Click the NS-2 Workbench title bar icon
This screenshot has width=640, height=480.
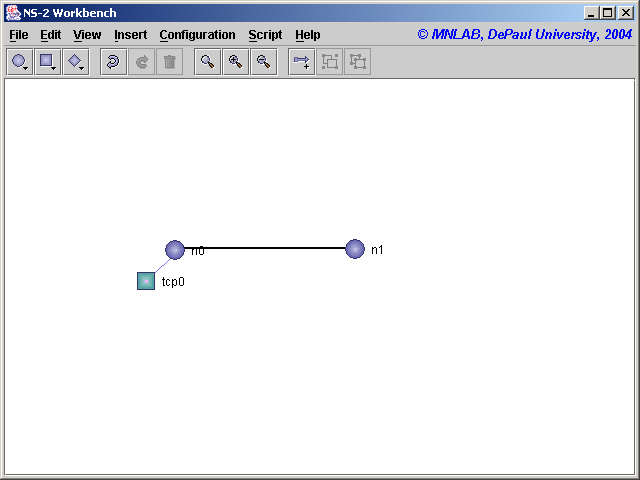tap(13, 13)
